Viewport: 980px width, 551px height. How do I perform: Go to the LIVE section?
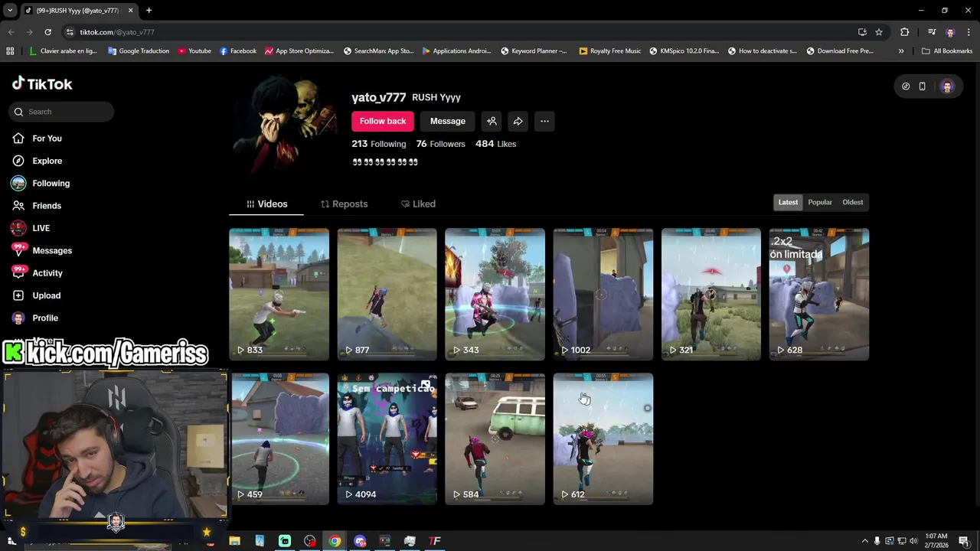pos(41,228)
